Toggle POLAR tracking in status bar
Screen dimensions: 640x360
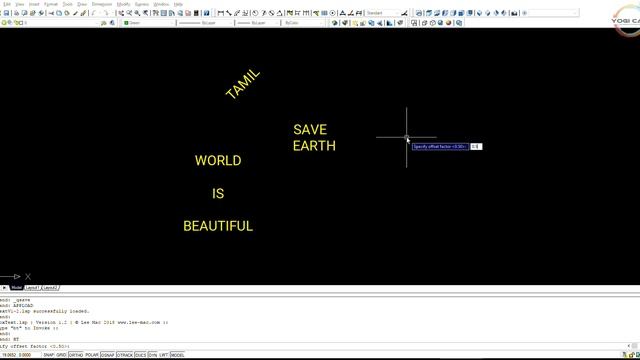92,355
